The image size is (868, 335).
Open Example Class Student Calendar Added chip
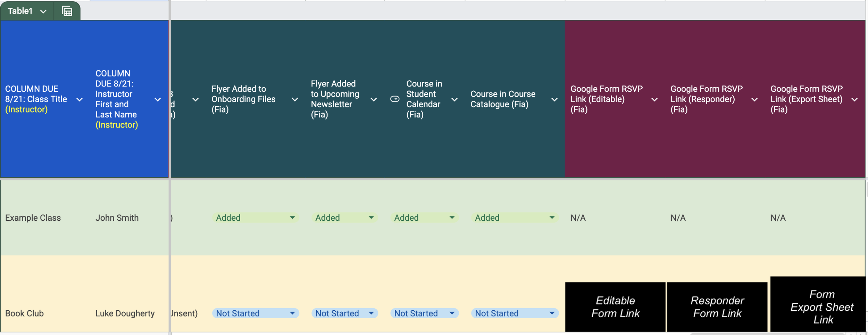[424, 218]
